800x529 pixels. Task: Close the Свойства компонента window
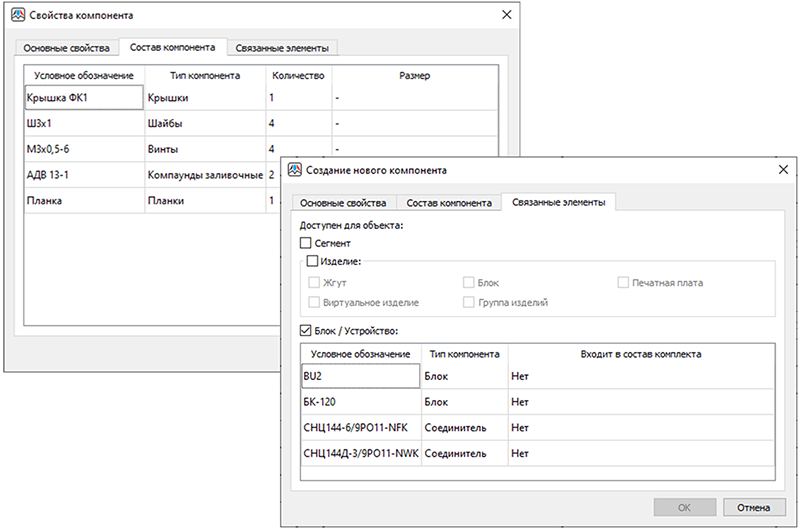coord(507,16)
